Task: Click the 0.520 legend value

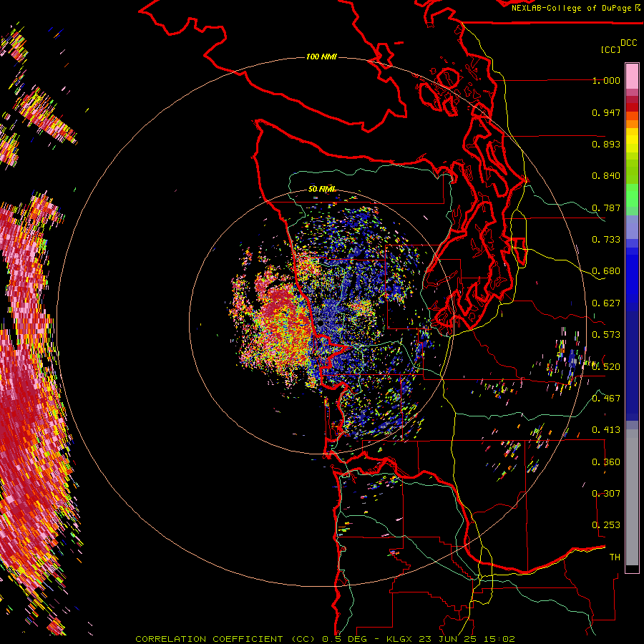Action: coord(606,367)
